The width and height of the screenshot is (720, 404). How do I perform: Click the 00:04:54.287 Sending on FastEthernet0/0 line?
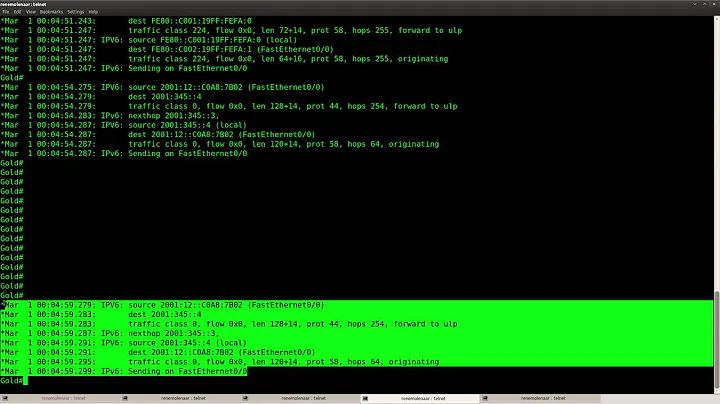(124, 153)
